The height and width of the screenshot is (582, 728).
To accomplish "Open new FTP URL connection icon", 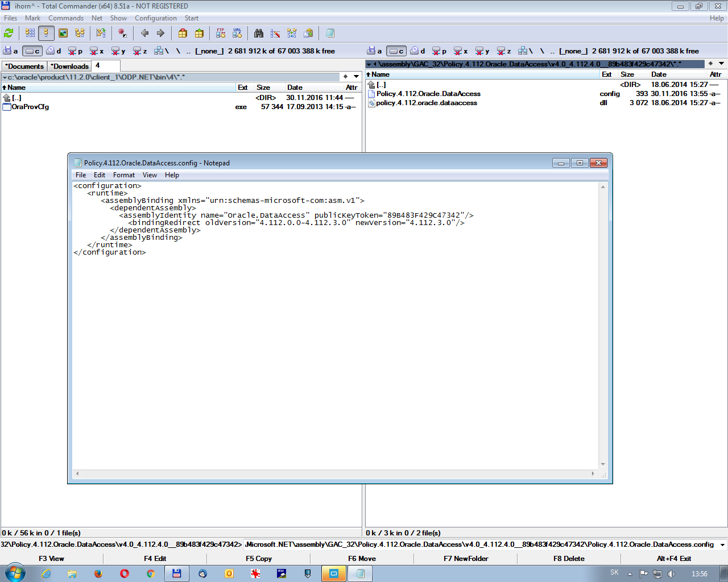I will point(237,33).
